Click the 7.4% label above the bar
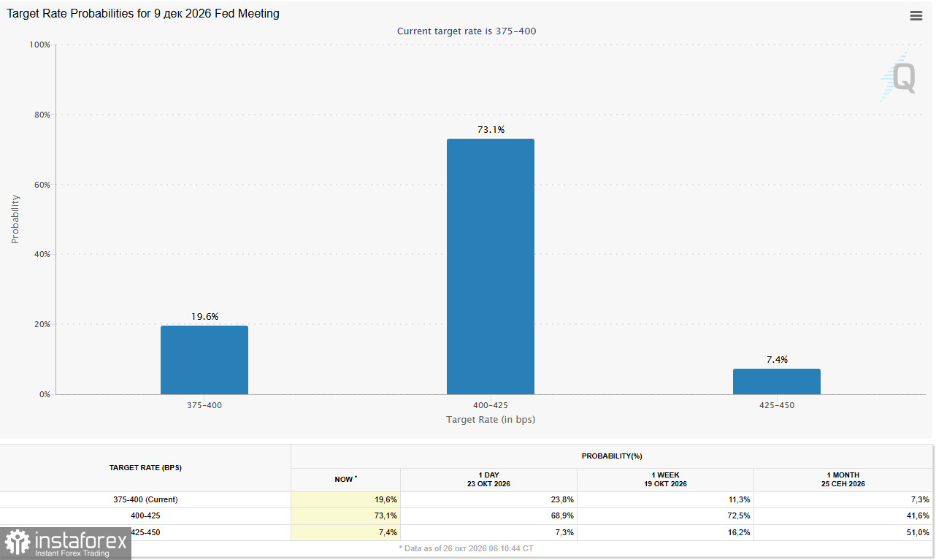This screenshot has width=936, height=560. click(777, 359)
